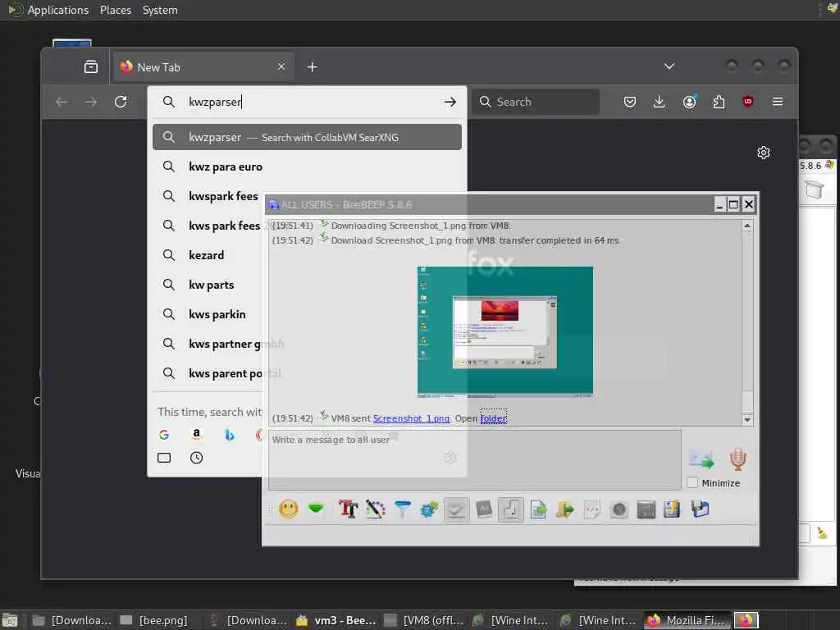The width and height of the screenshot is (840, 630).
Task: Search this time with Bing
Action: coord(230,435)
